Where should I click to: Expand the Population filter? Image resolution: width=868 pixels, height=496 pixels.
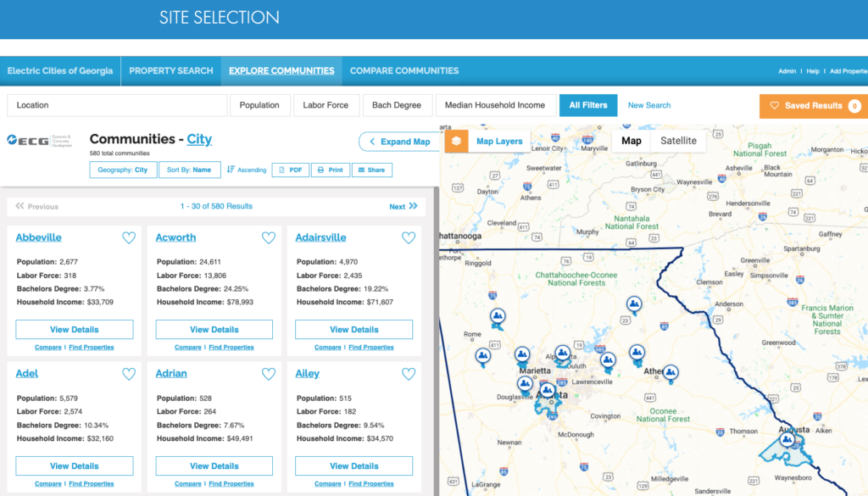click(259, 105)
